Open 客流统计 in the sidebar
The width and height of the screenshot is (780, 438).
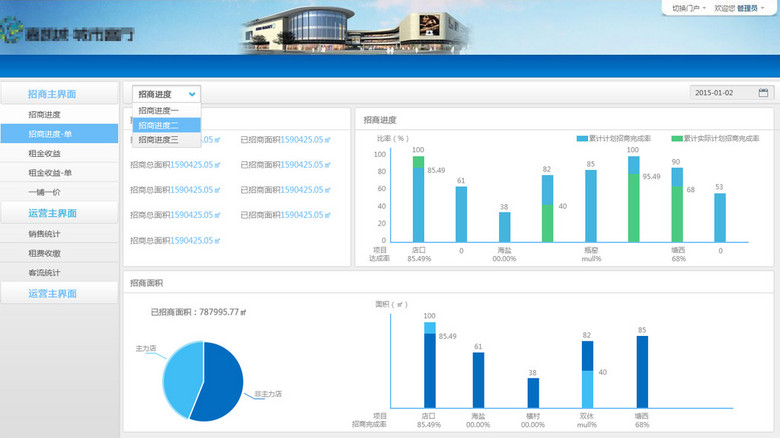[44, 272]
